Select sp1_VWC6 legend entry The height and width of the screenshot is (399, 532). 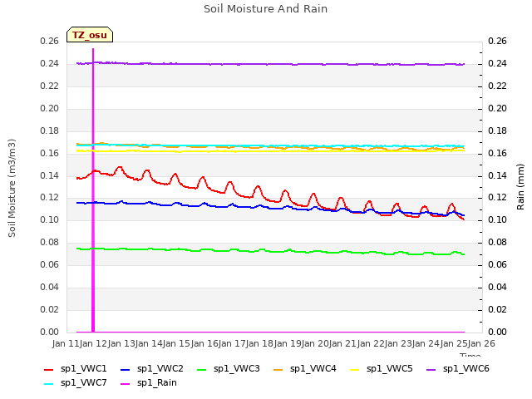pos(458,369)
